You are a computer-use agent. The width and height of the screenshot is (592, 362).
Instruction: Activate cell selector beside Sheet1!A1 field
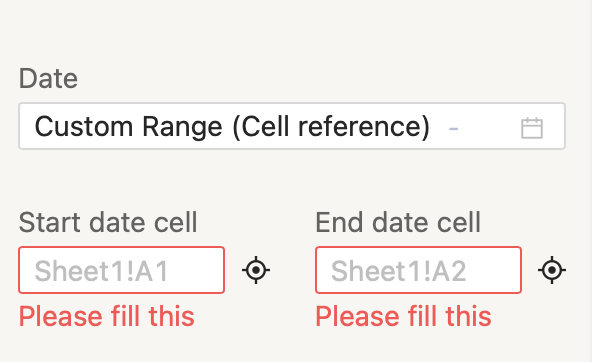(256, 270)
